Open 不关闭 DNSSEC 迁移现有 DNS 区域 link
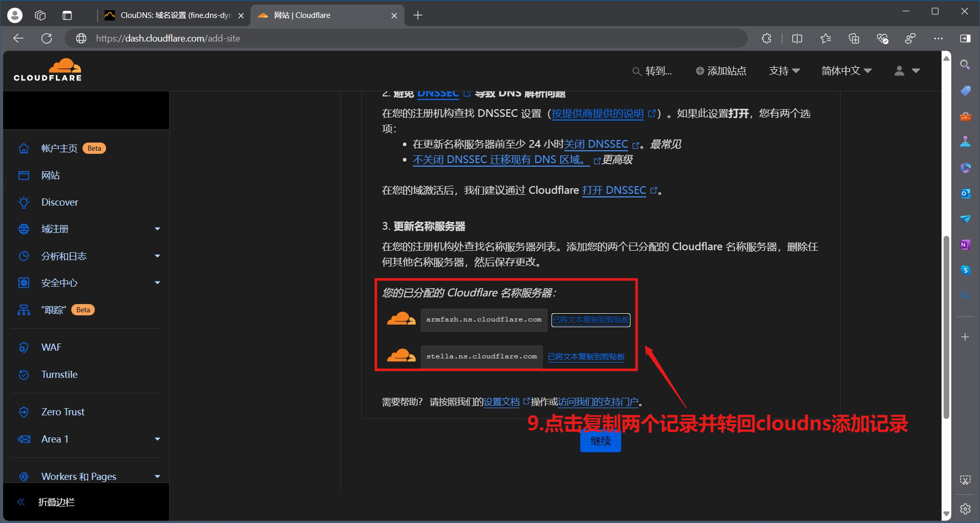The height and width of the screenshot is (523, 980). [x=501, y=159]
